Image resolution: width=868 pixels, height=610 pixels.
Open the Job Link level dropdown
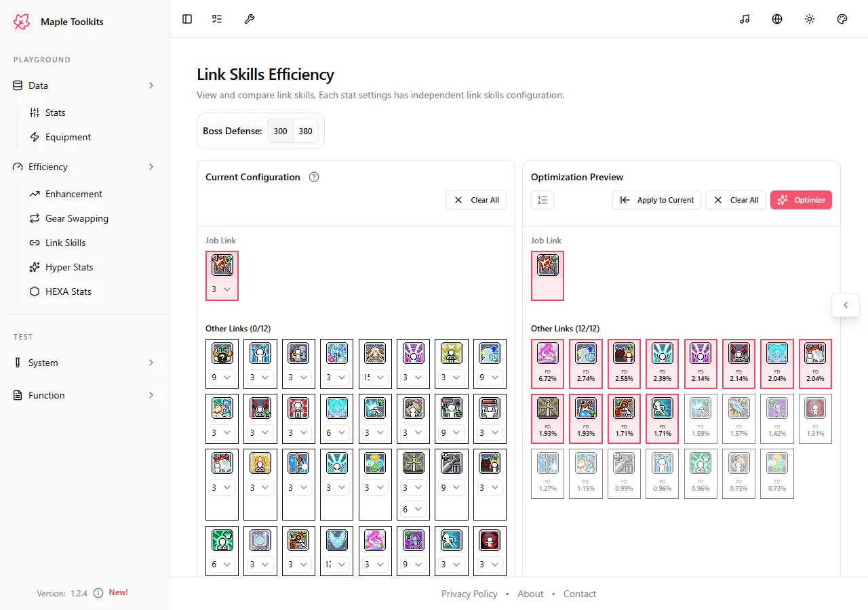coord(222,289)
